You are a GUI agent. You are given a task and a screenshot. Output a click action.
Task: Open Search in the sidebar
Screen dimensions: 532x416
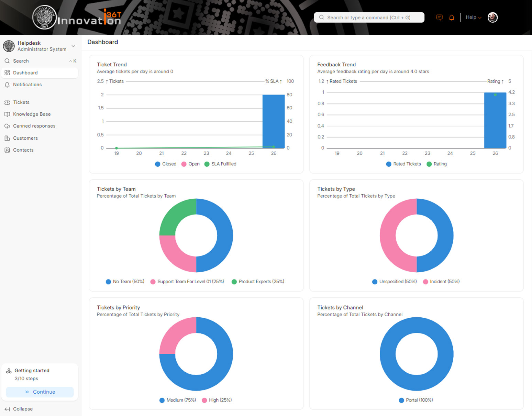click(21, 61)
